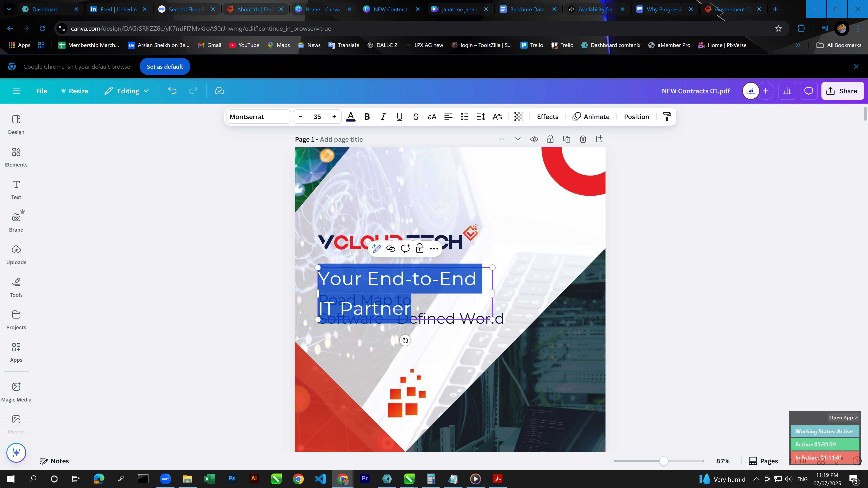Open advanced text settings icon

click(x=497, y=117)
